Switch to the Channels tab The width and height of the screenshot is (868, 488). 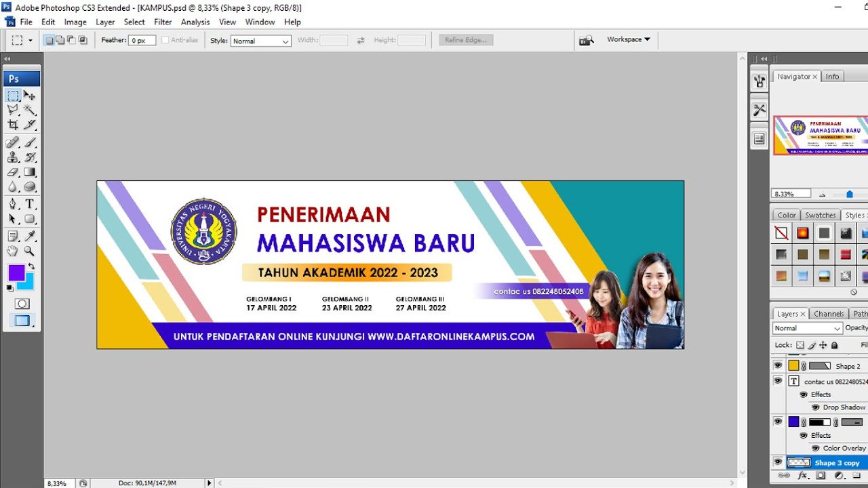click(829, 314)
